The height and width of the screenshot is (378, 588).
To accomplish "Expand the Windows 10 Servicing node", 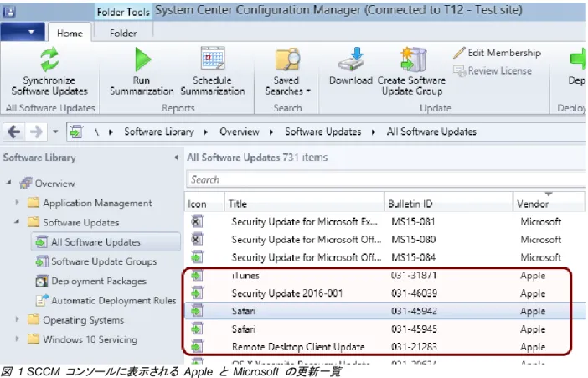I will [17, 339].
